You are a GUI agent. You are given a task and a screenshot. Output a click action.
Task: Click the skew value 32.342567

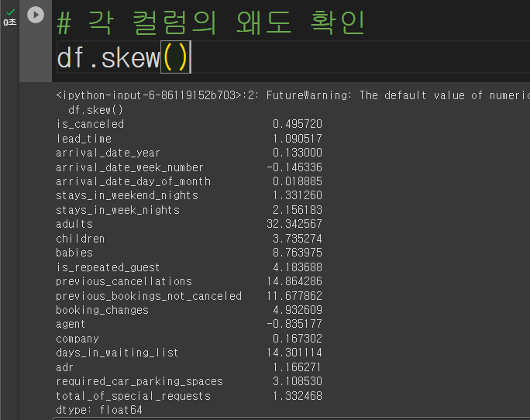coord(294,224)
